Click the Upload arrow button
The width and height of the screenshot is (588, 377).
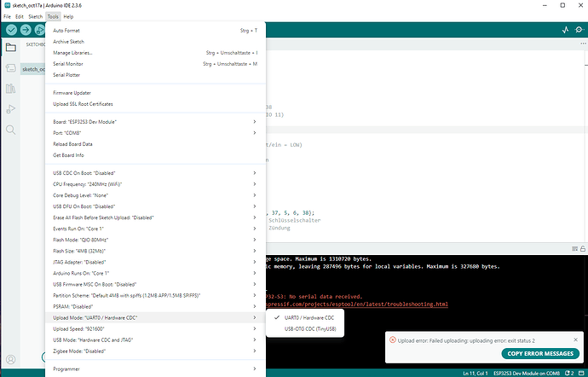pos(26,30)
